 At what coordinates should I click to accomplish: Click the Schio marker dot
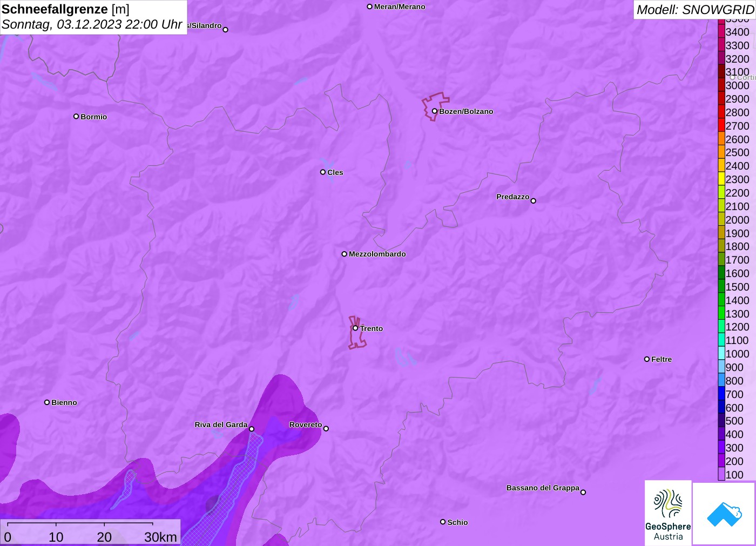coord(442,522)
